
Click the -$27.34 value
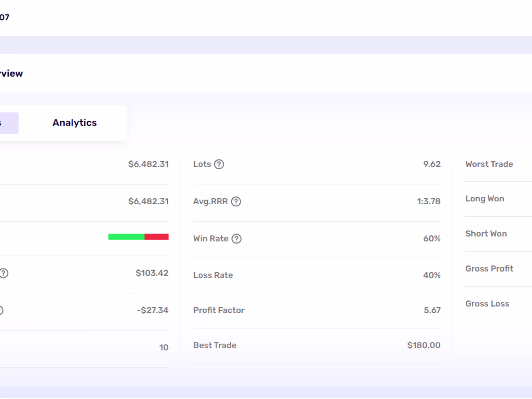pos(153,310)
